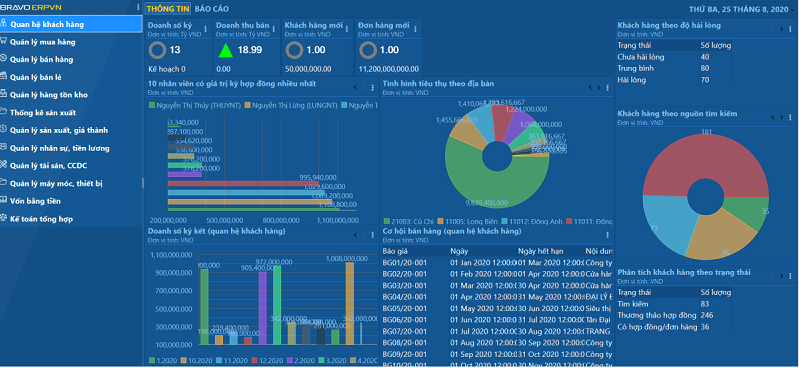Switch to the THÔNG TIN tab
Image resolution: width=799 pixels, height=368 pixels.
[168, 9]
